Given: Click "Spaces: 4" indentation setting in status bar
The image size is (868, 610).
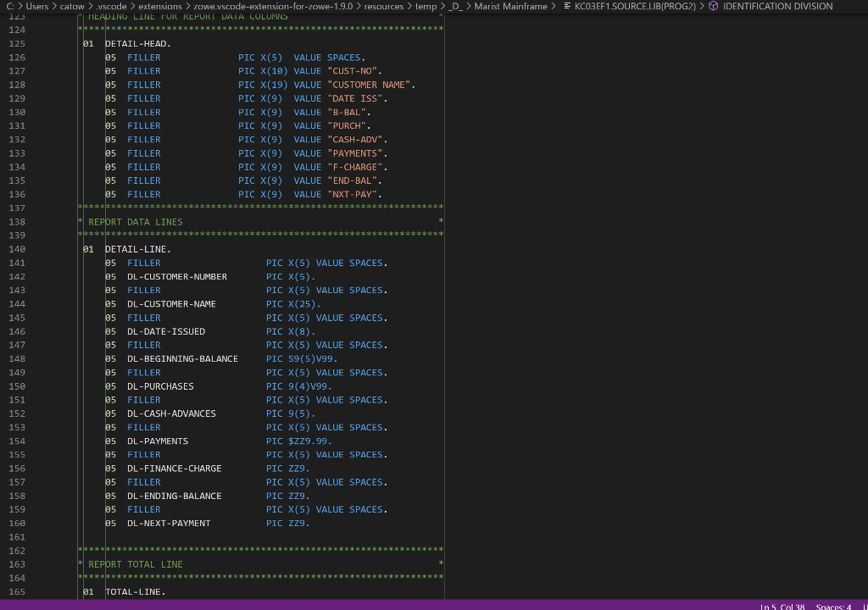Looking at the screenshot, I should [x=836, y=607].
